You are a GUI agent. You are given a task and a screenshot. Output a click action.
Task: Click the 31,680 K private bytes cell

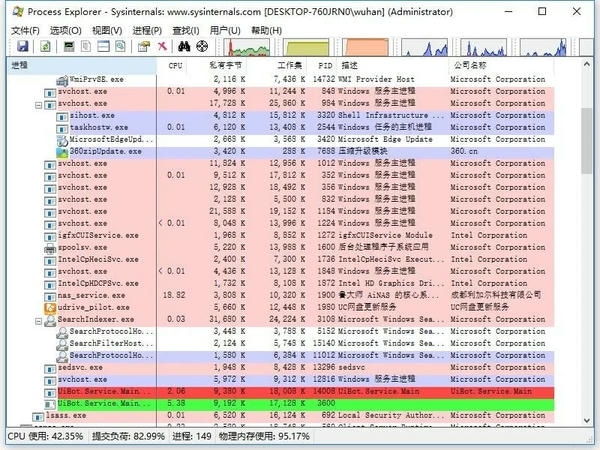227,320
